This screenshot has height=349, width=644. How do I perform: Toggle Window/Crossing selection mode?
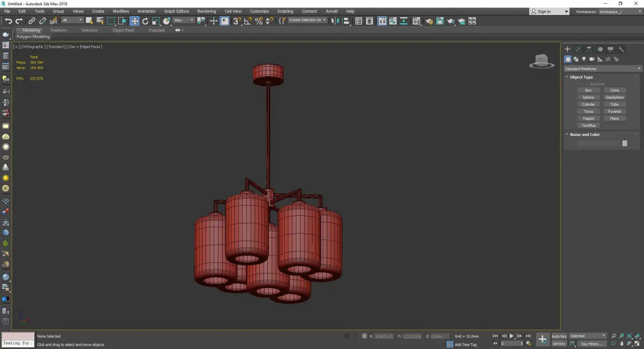[x=122, y=21]
